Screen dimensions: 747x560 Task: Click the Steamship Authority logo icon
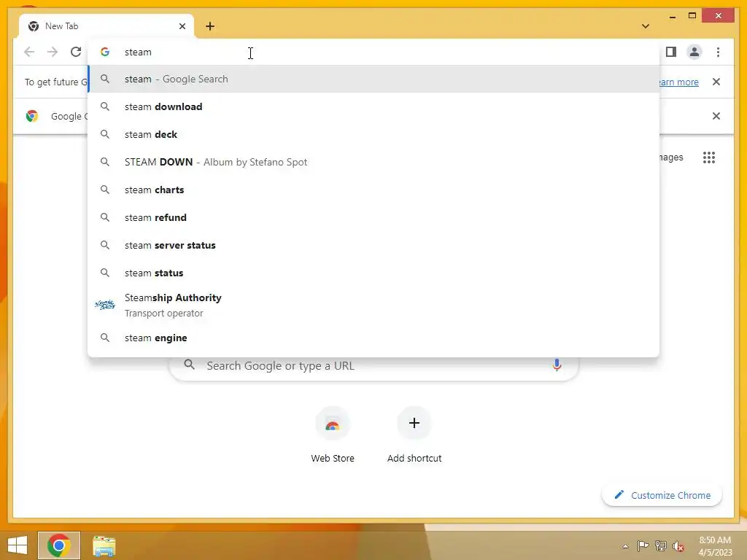[x=105, y=305]
